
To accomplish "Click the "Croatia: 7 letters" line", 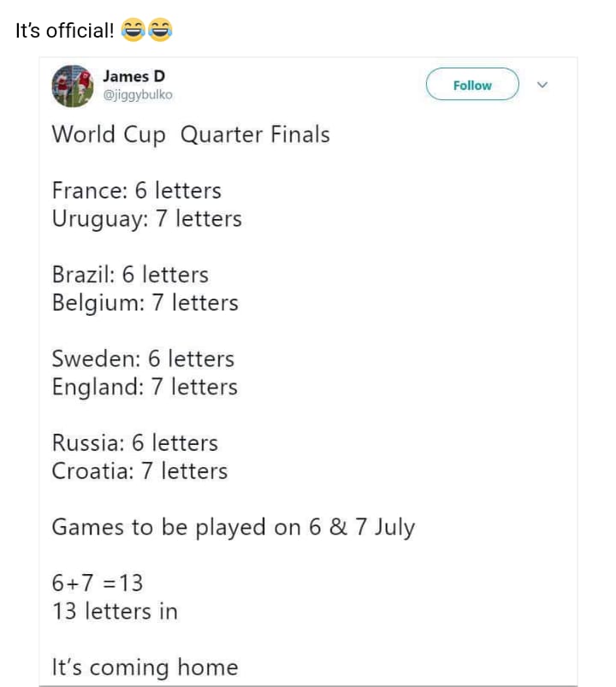I will click(x=139, y=471).
